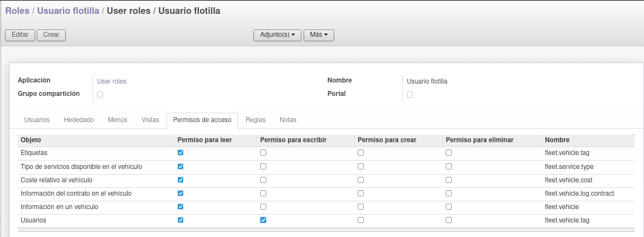This screenshot has height=237, width=644.
Task: Toggle create permission for Coste relativo al vehículo
Action: tap(360, 180)
